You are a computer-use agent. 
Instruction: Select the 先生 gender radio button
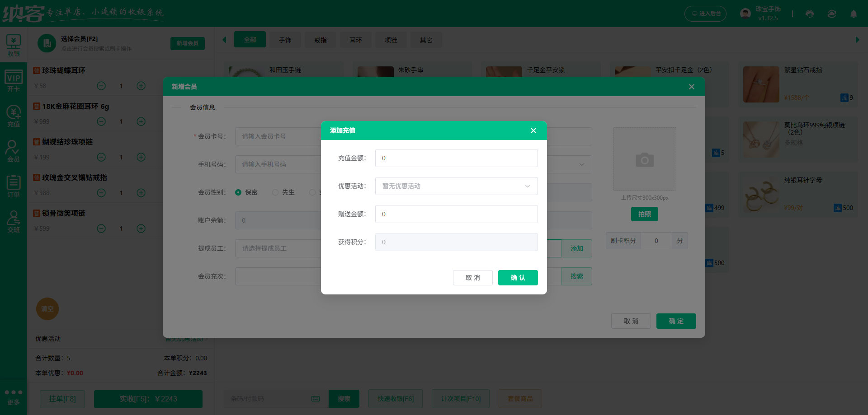pyautogui.click(x=275, y=192)
